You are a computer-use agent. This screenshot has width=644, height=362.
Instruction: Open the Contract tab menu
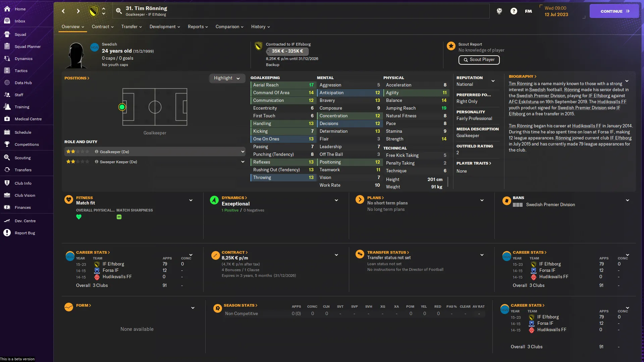(x=103, y=27)
